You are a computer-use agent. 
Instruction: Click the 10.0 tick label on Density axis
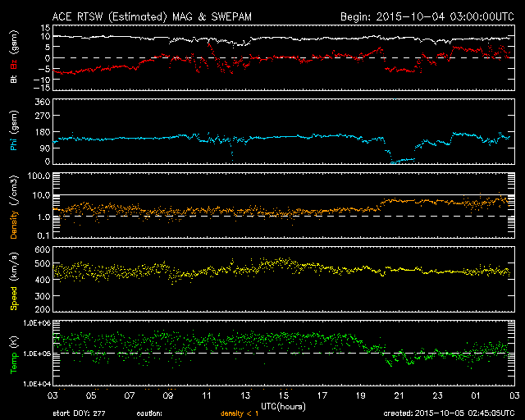41,195
